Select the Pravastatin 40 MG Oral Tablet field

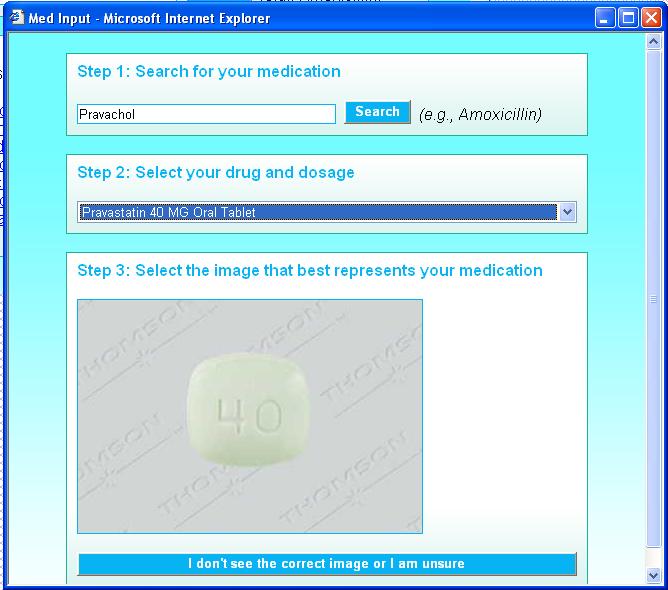(x=317, y=212)
